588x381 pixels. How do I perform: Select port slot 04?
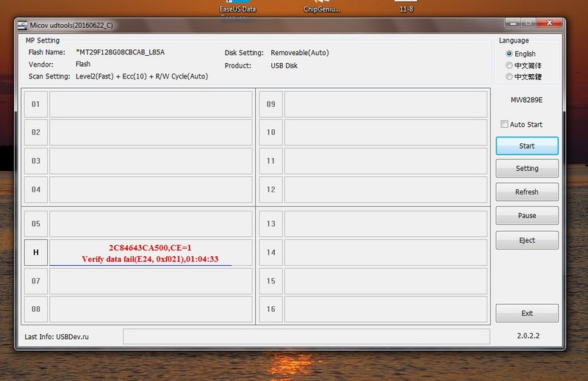[x=36, y=189]
